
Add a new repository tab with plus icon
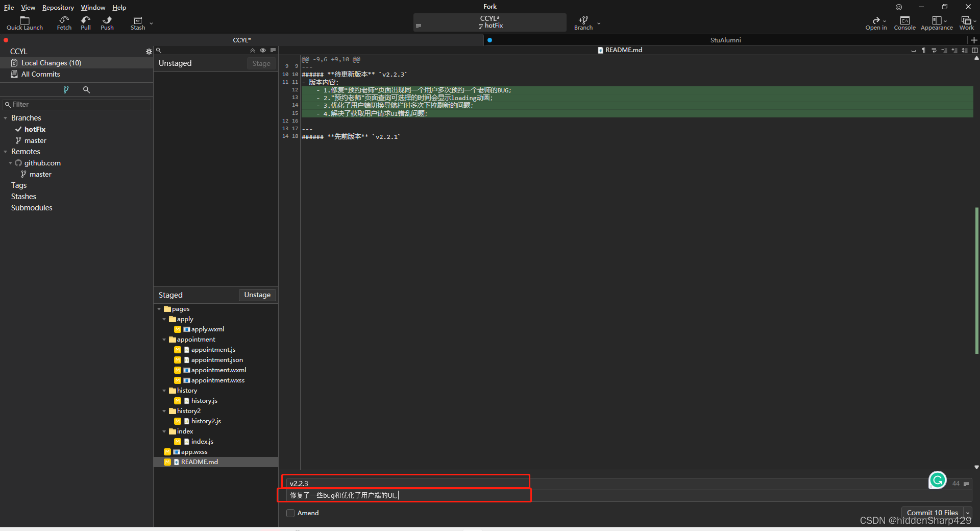click(974, 40)
